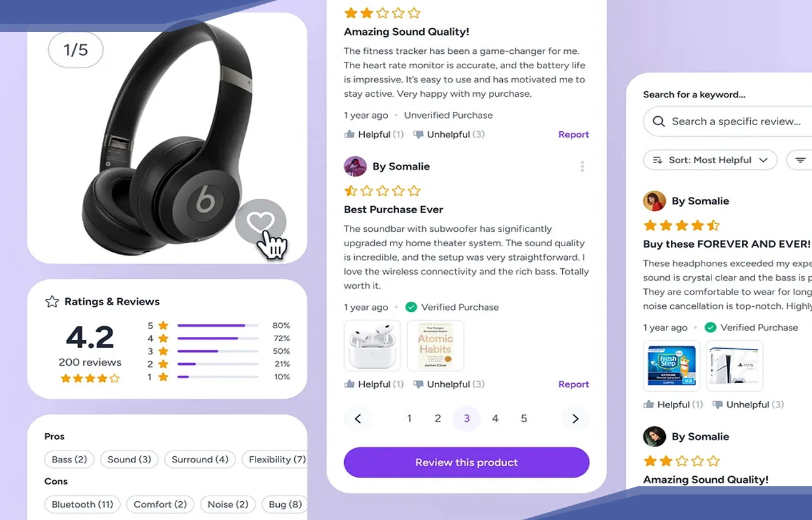Select page 1 in the pagination
Image resolution: width=812 pixels, height=520 pixels.
click(409, 419)
